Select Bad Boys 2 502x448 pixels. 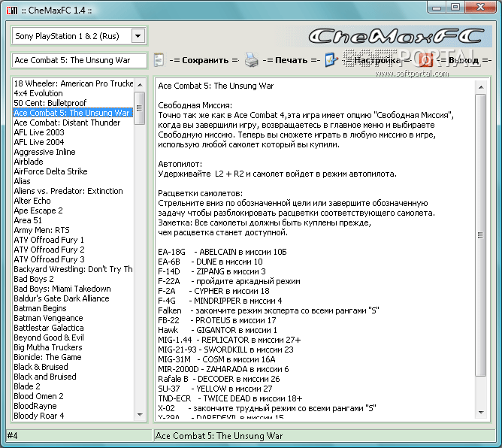point(73,279)
